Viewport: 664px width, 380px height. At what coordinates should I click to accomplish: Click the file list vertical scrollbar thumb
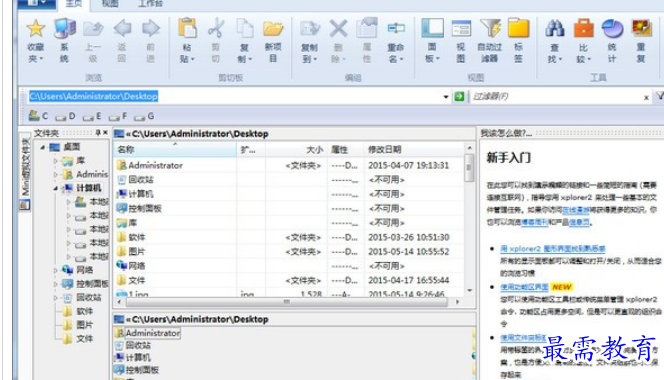469,168
